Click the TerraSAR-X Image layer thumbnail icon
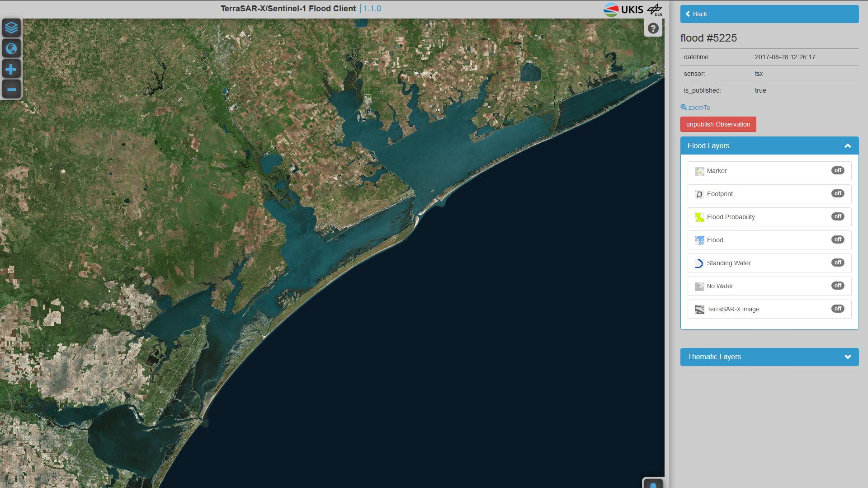This screenshot has height=488, width=868. [699, 310]
